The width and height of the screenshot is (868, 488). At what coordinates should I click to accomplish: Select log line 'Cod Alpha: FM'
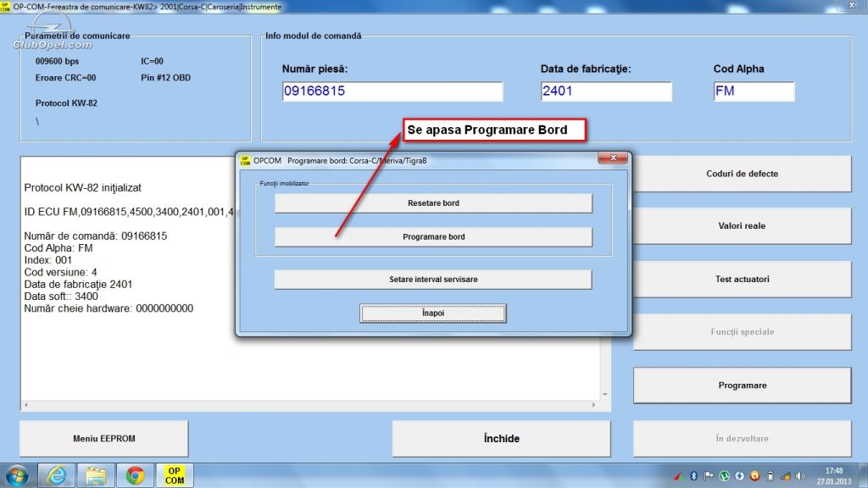click(x=58, y=248)
